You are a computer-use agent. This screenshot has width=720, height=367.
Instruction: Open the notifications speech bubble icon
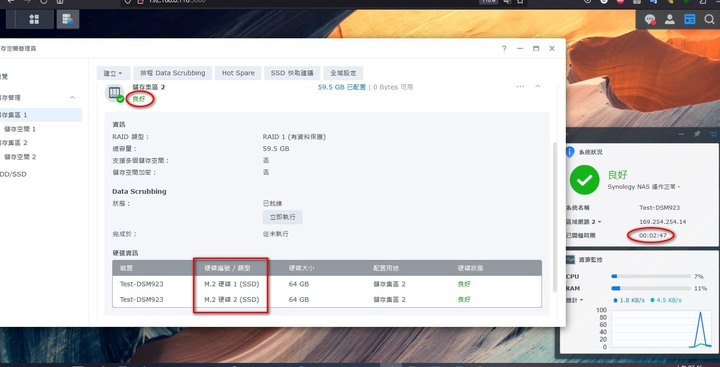[x=649, y=19]
